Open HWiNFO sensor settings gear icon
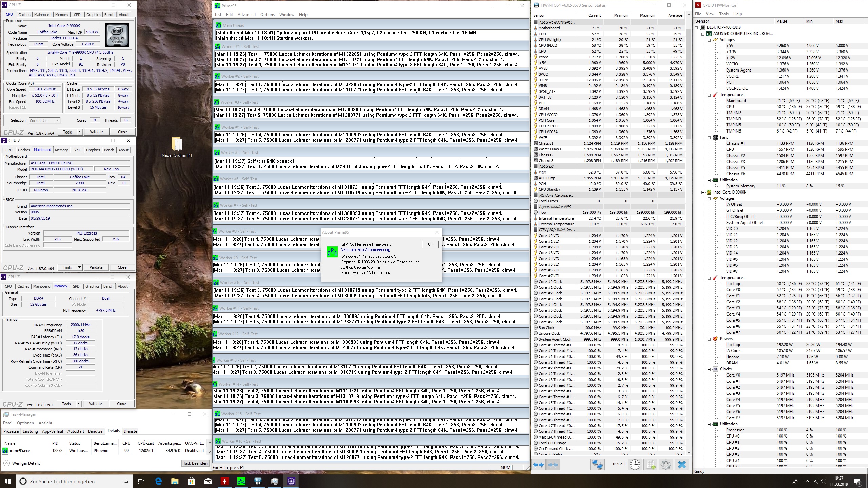This screenshot has height=488, width=868. click(666, 464)
